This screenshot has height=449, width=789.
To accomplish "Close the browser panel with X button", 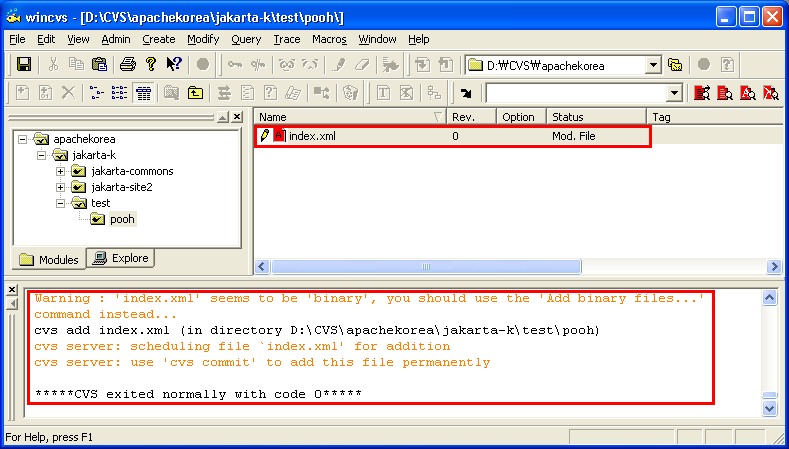I will click(x=237, y=117).
